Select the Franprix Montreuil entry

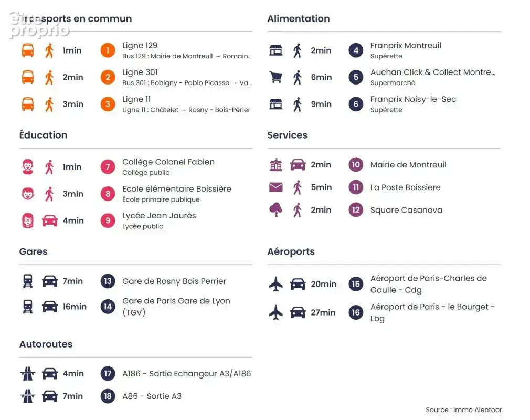click(x=406, y=50)
